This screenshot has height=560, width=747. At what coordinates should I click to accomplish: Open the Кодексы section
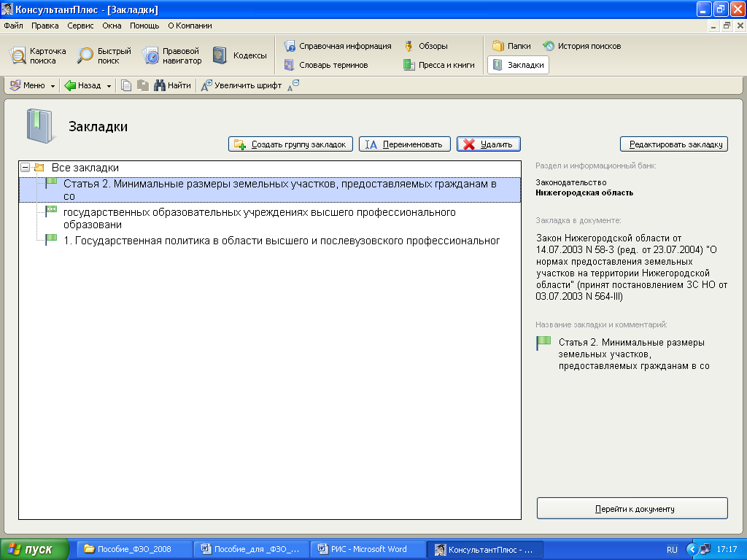pyautogui.click(x=239, y=55)
